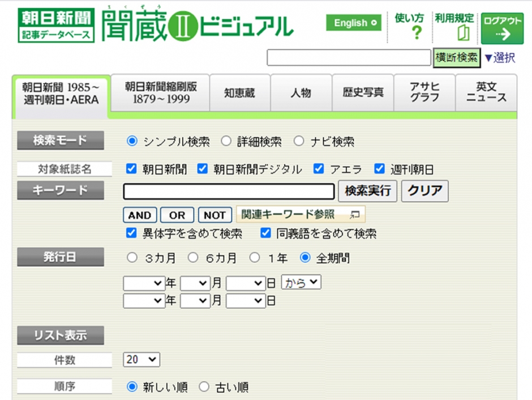Open the end year dropdown

[x=144, y=301]
